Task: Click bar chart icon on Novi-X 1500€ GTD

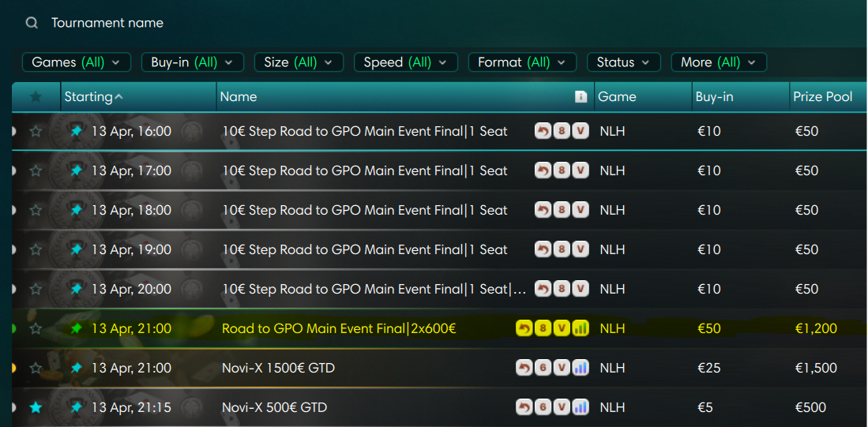Action: [x=581, y=368]
